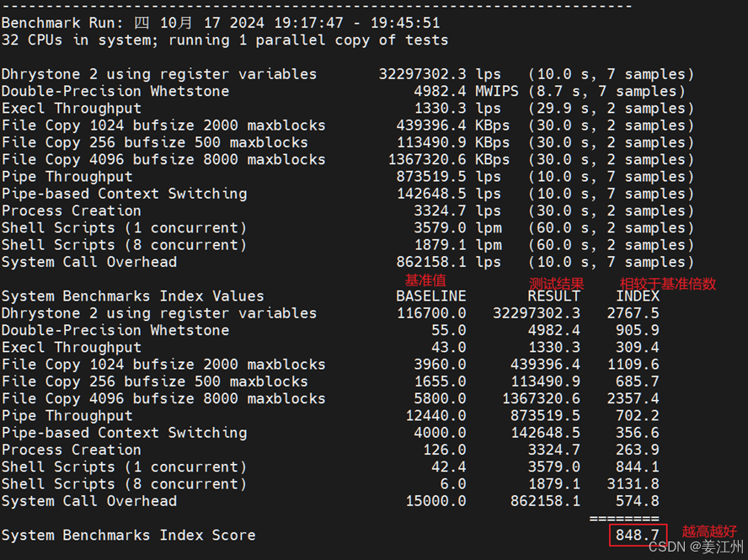
Task: Select the '(8.7 s, 7 samples)' timing note
Action: point(606,92)
